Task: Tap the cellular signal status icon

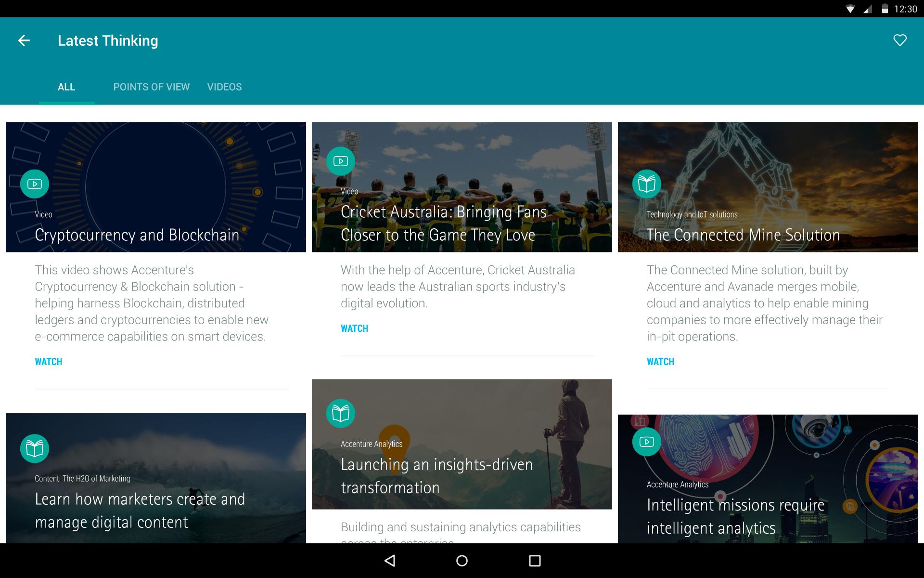Action: coord(868,9)
